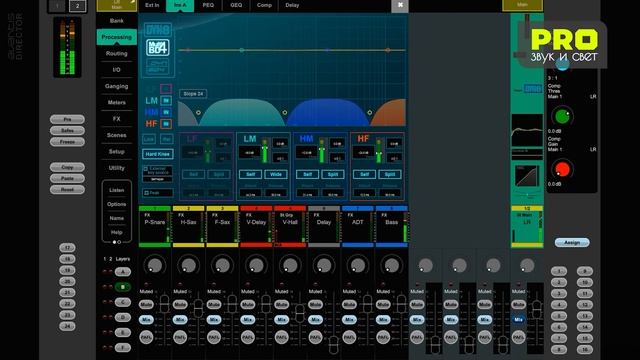Enable the External key source checkbox
The height and width of the screenshot is (360, 640).
point(146,169)
